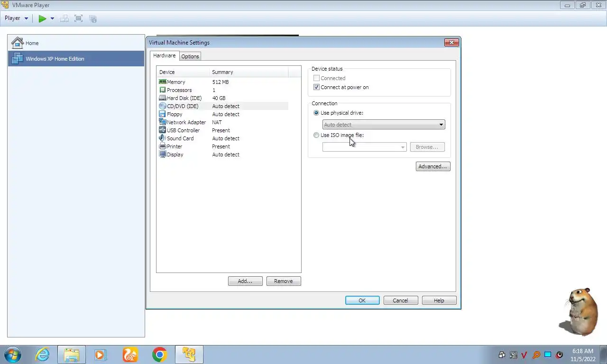Open the play button dropdown arrow

(52, 18)
